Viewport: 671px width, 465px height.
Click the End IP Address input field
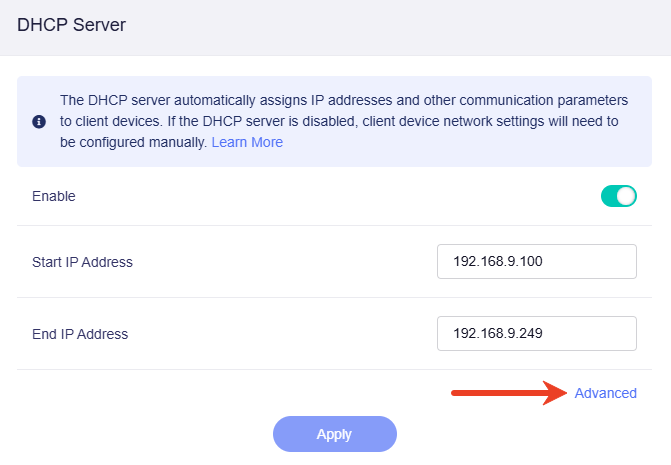click(537, 334)
